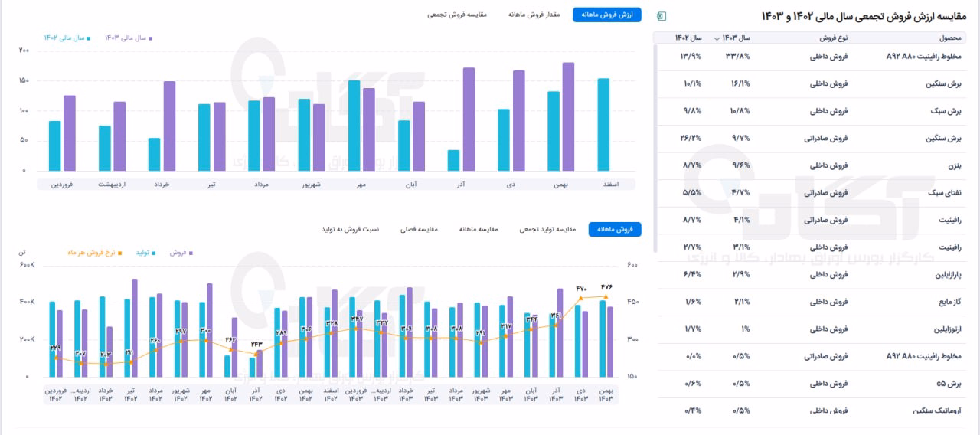Toggle the فروش legend item in lower chart

pyautogui.click(x=181, y=251)
